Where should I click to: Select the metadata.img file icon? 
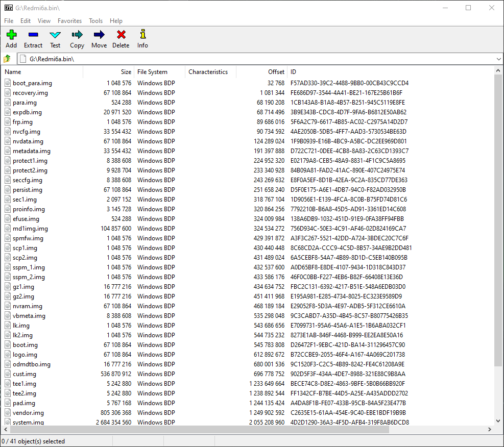pyautogui.click(x=8, y=151)
